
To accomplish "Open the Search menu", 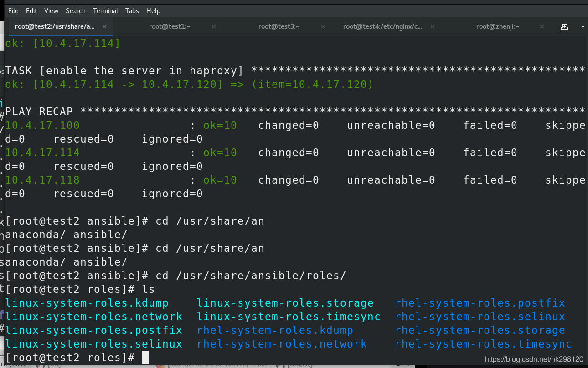I will (76, 10).
